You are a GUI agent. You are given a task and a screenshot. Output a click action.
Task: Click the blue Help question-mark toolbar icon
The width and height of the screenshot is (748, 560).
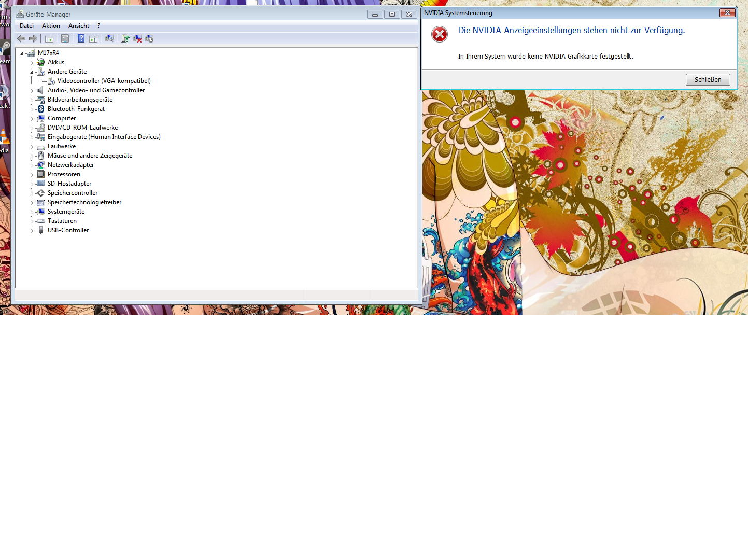point(81,38)
